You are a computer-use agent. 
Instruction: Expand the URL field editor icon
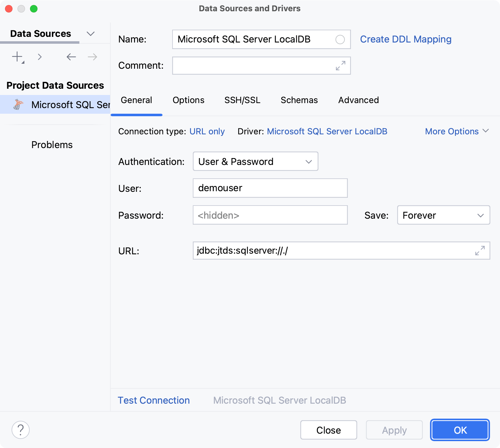click(x=479, y=251)
